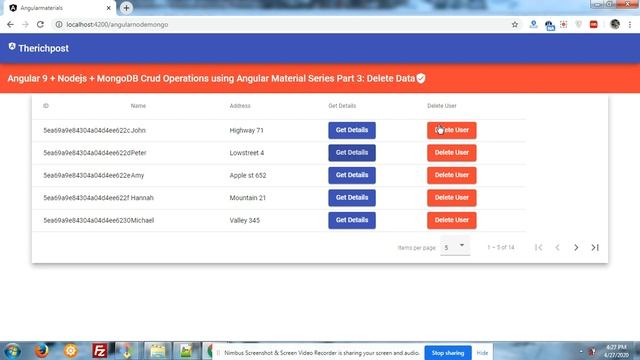Open the red dotted-square screenshot extension

[564, 24]
